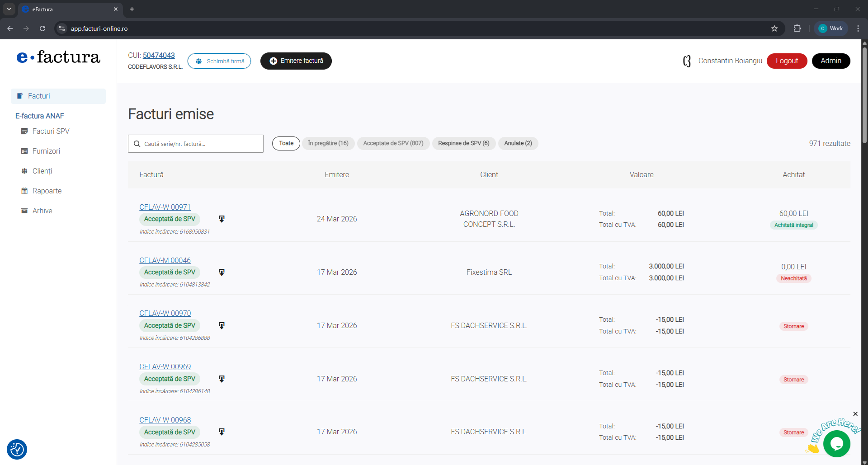Open Rapoarte from the sidebar menu

coord(47,191)
